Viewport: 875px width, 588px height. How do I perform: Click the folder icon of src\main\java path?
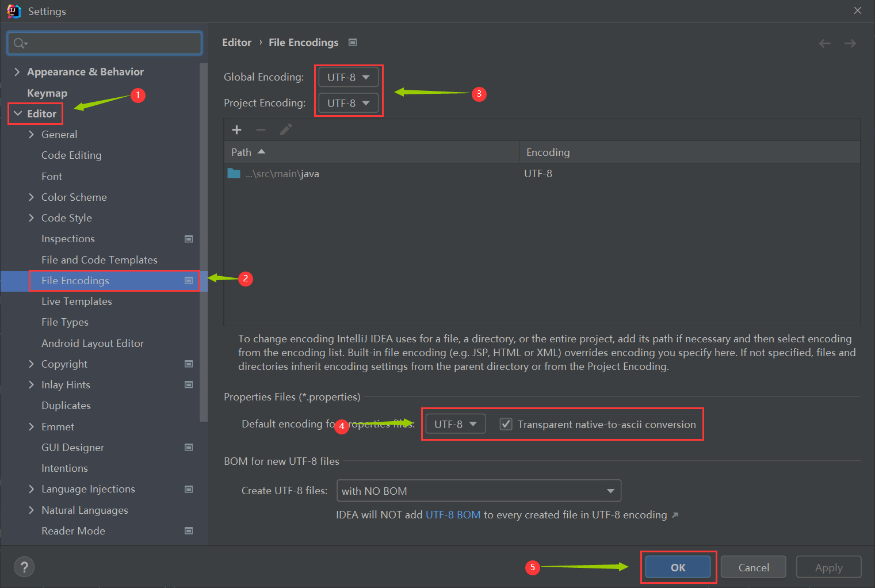234,173
